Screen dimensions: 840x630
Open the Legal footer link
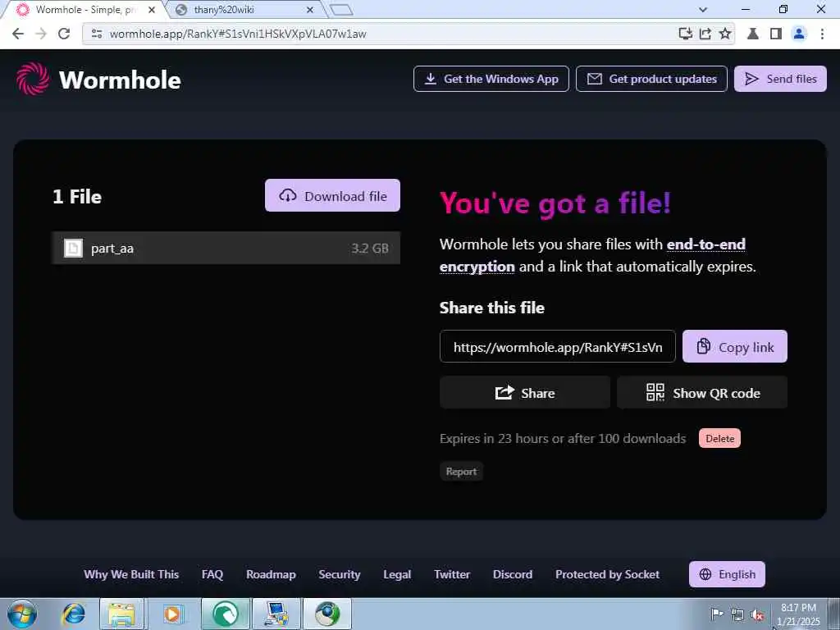coord(397,574)
